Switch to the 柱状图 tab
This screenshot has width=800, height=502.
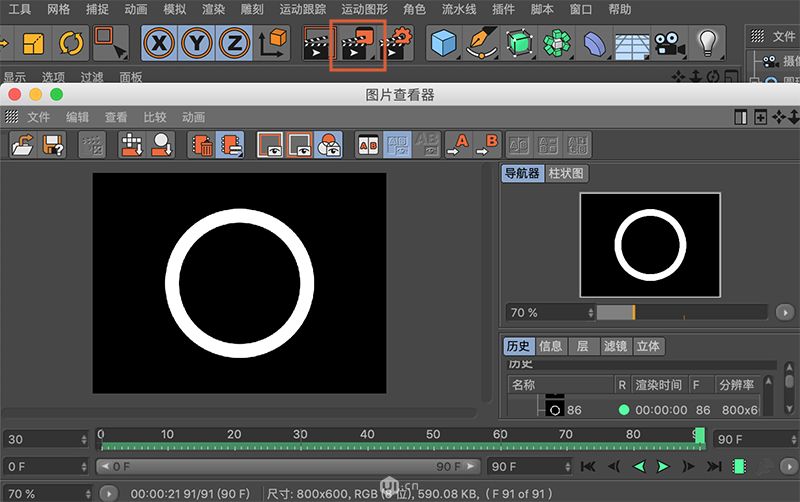(566, 174)
